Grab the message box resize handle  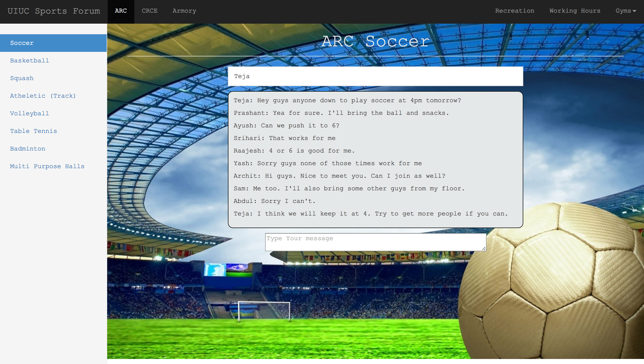484,248
